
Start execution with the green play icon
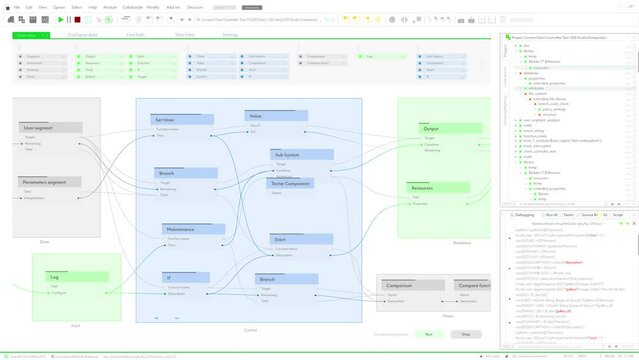(x=60, y=20)
